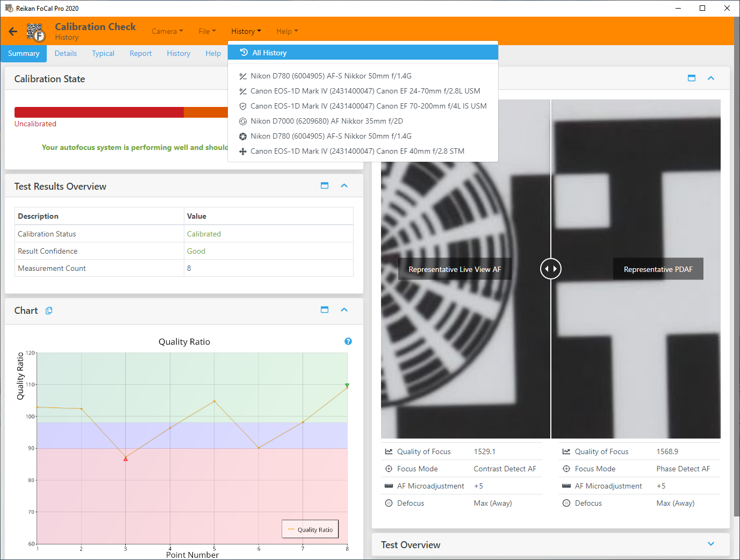Click the Contrast Detect AF value
Image resolution: width=740 pixels, height=560 pixels.
pyautogui.click(x=505, y=469)
